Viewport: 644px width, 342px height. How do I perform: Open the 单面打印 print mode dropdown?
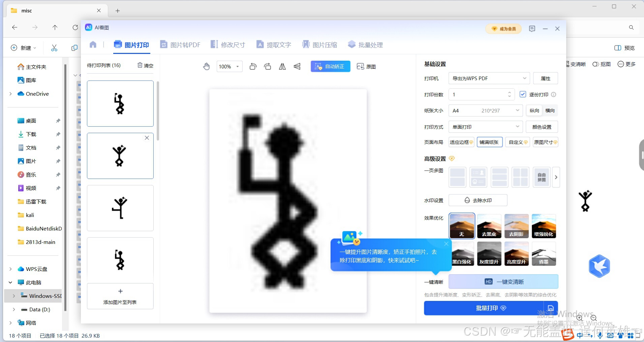click(485, 127)
